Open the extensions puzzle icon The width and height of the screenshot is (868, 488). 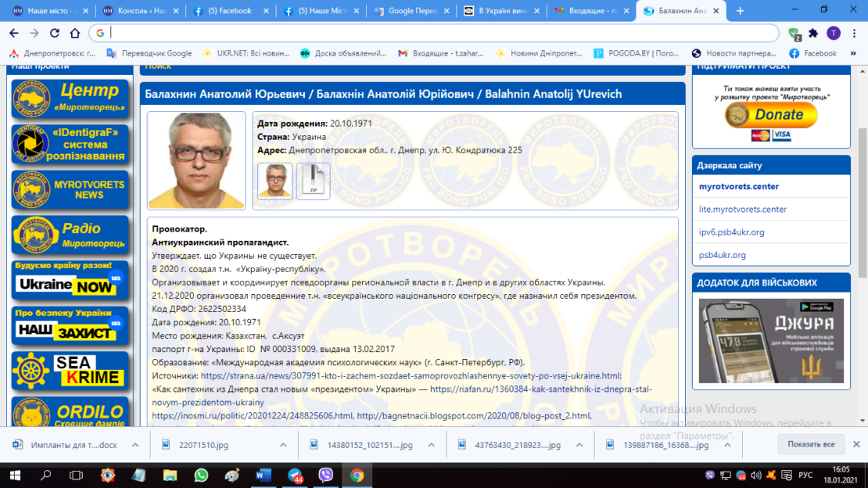(x=813, y=33)
